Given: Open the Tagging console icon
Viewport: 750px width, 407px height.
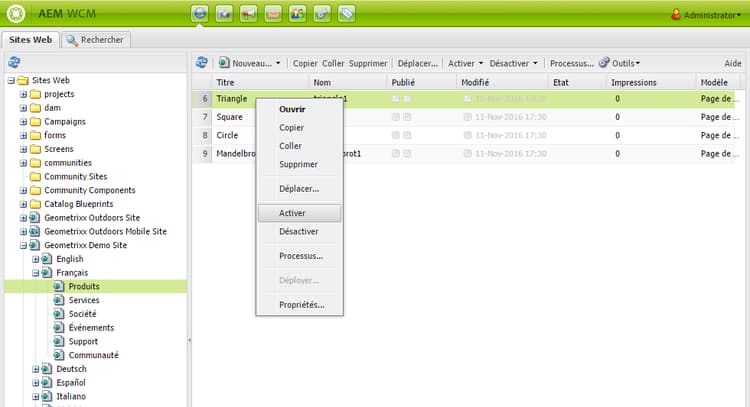Looking at the screenshot, I should pos(346,13).
